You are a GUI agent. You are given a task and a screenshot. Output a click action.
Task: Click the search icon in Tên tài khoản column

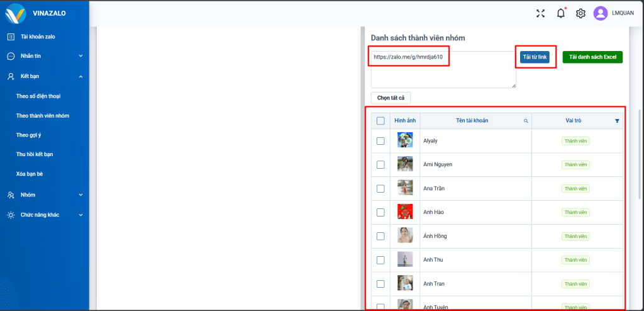click(526, 121)
